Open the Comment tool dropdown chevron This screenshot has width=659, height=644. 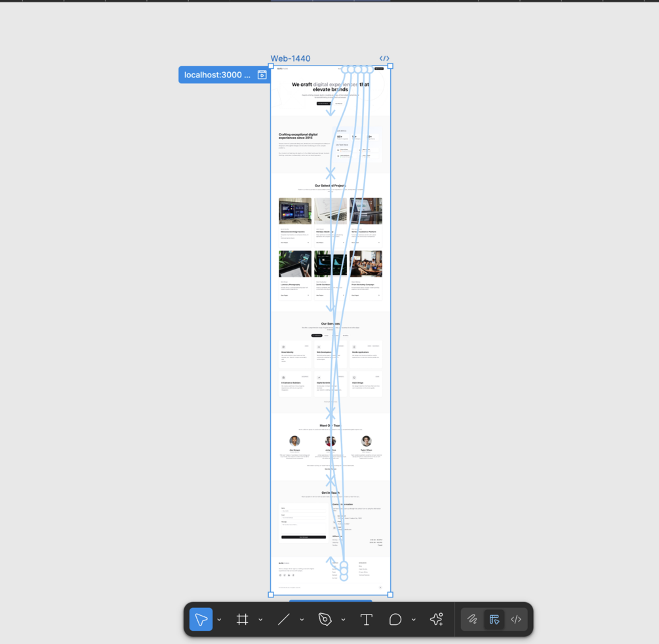(x=414, y=620)
